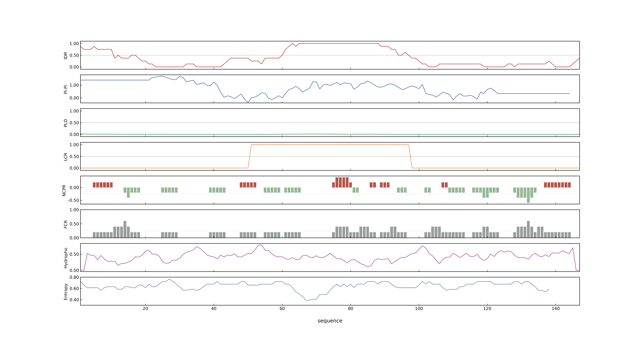Viewport: 644px width, 343px height.
Task: Click the red IDR plateau at 1.00
Action: pos(338,43)
